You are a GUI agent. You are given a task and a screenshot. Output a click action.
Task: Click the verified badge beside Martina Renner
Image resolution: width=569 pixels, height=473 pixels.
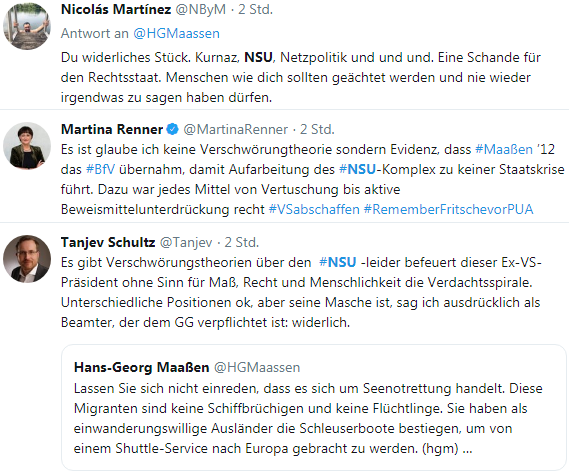[x=173, y=129]
